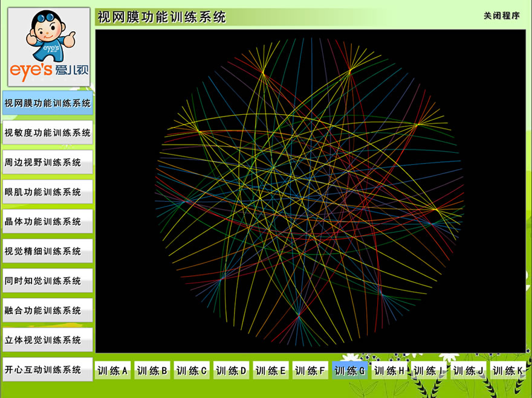532x398 pixels.
Task: Switch to 训练 I exercise
Action: 429,370
